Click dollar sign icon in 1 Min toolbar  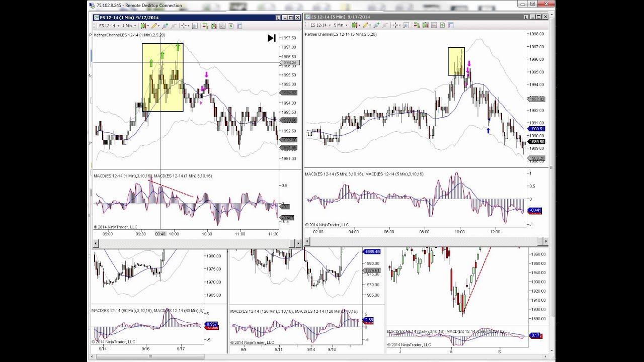tap(231, 26)
